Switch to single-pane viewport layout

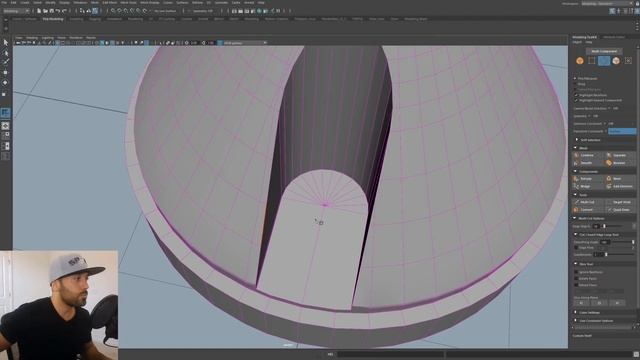[x=5, y=126]
